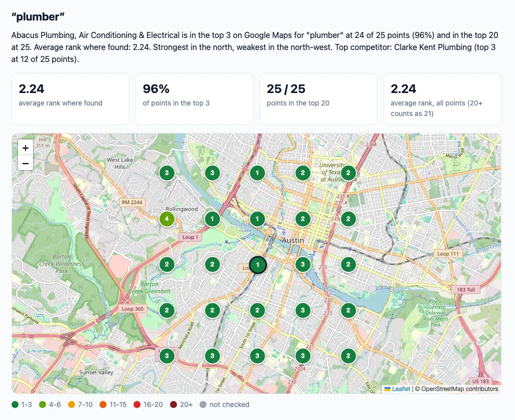Click the bottom row's only rank 2 marker
Image resolution: width=515 pixels, height=420 pixels.
[348, 356]
